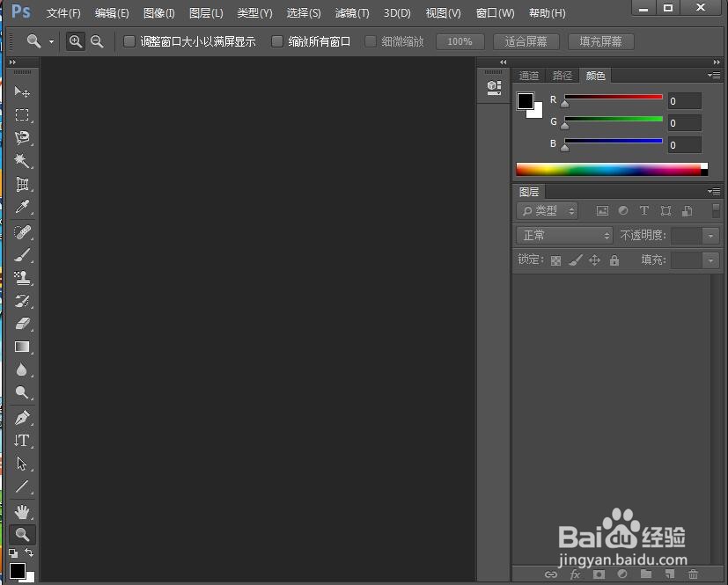Select the Eraser tool

click(22, 324)
